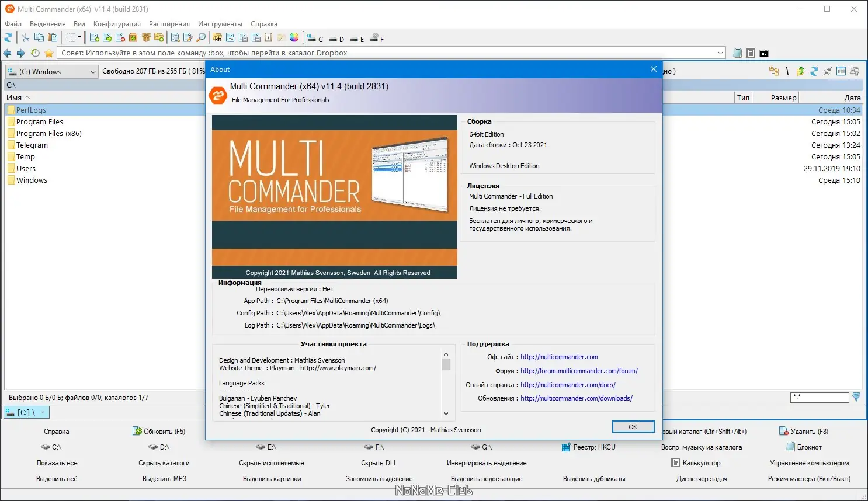Click the Refresh icon in the main toolbar
This screenshot has width=868, height=501.
(8, 37)
